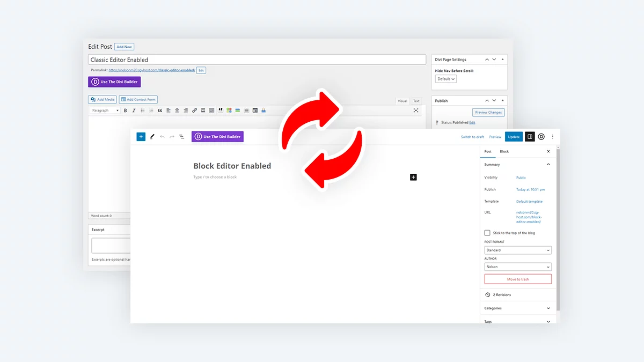Click Add Media button

click(102, 99)
